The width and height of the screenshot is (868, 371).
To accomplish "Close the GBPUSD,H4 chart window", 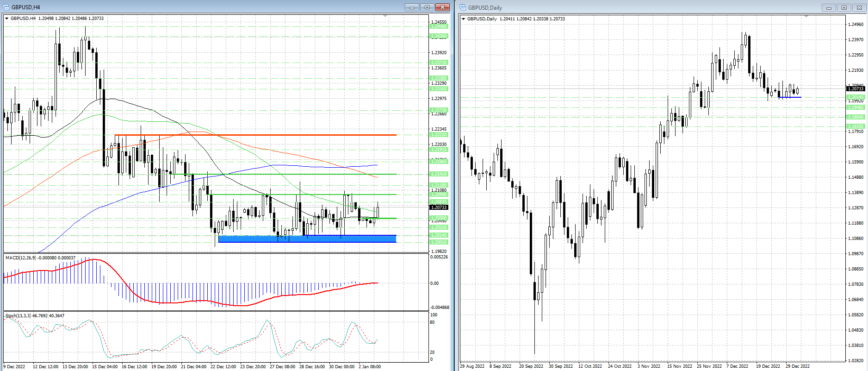I will coord(442,7).
